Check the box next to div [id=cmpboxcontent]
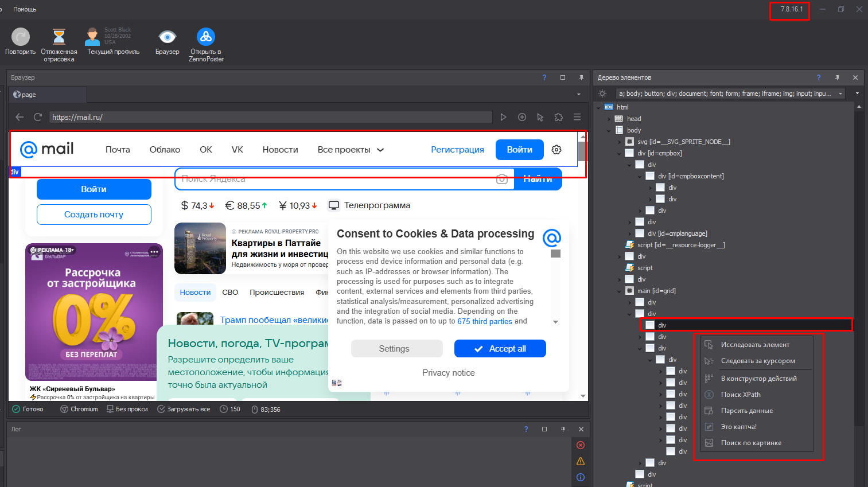The height and width of the screenshot is (487, 868). 650,176
